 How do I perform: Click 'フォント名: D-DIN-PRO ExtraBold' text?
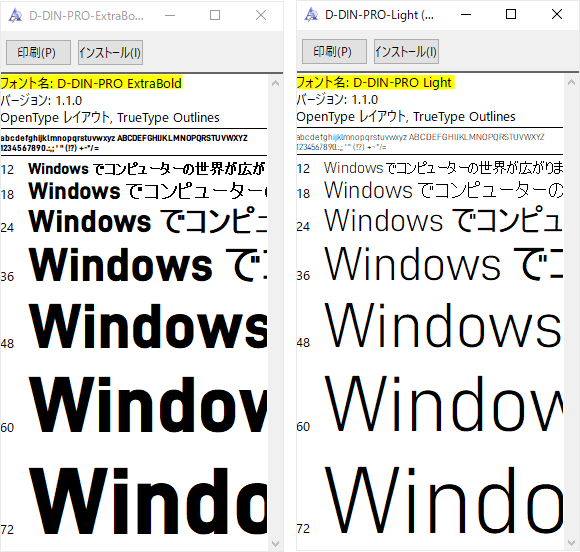(91, 83)
